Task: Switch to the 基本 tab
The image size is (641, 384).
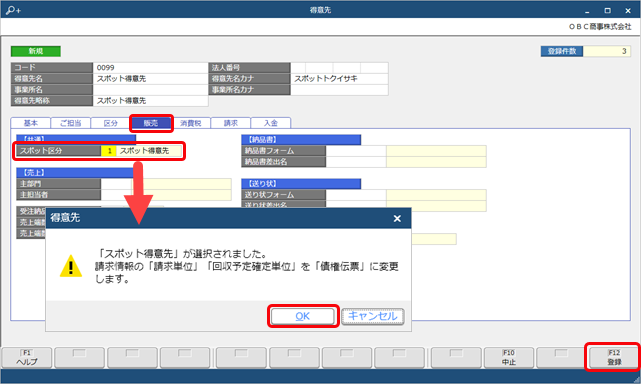Action: 31,123
